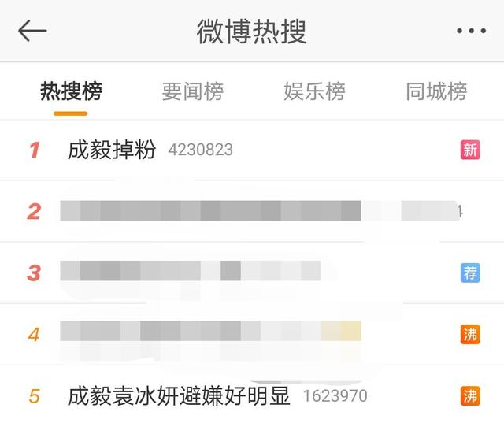504x423 pixels.
Task: Open the trending topic 成毅掉粉
Action: pyautogui.click(x=112, y=150)
